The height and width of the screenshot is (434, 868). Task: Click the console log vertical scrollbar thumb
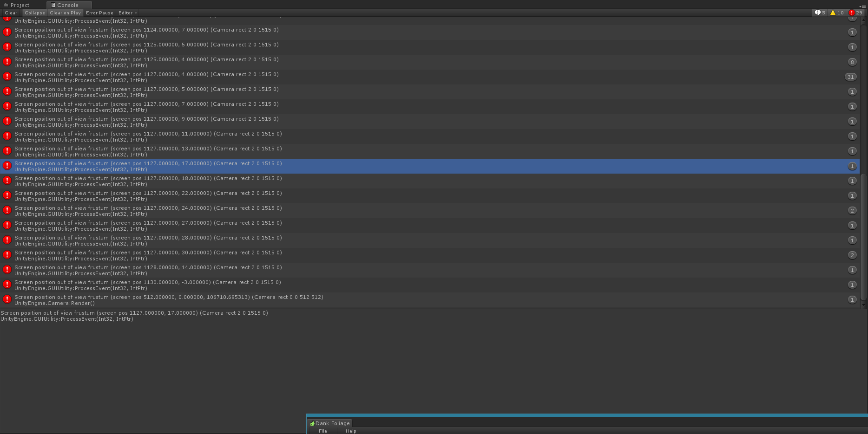coord(863,237)
